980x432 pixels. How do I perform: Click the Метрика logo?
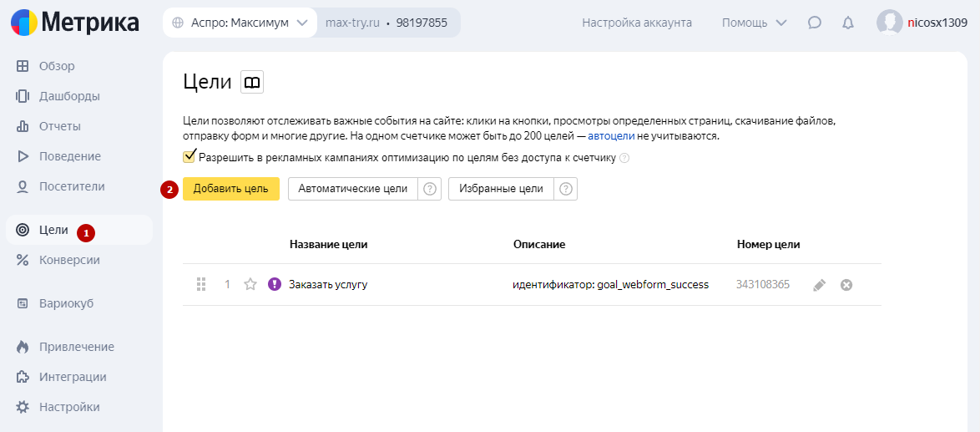(73, 23)
